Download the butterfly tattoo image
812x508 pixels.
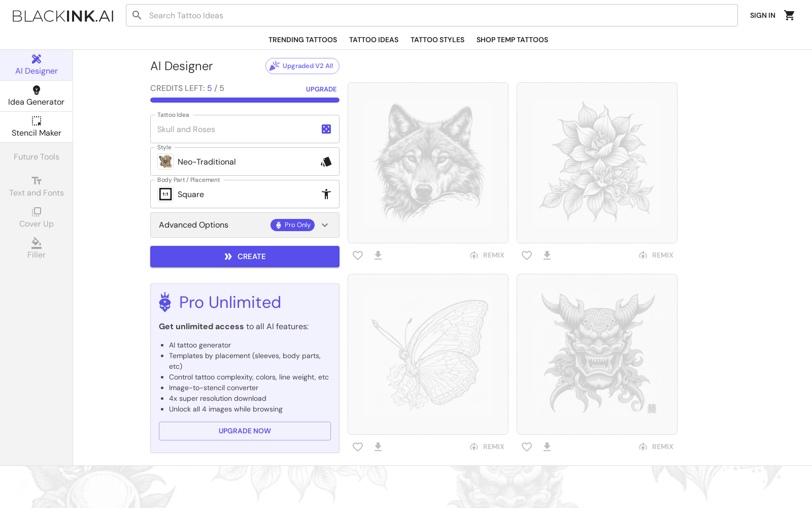click(378, 447)
